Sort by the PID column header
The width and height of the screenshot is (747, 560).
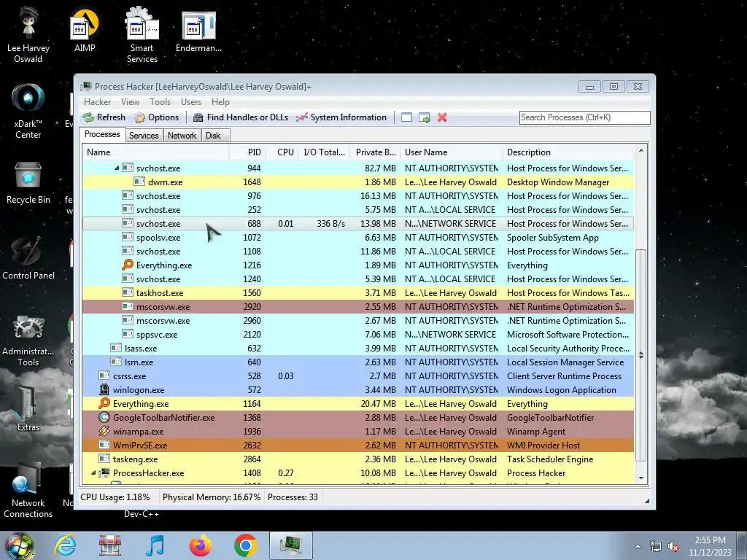(247, 152)
